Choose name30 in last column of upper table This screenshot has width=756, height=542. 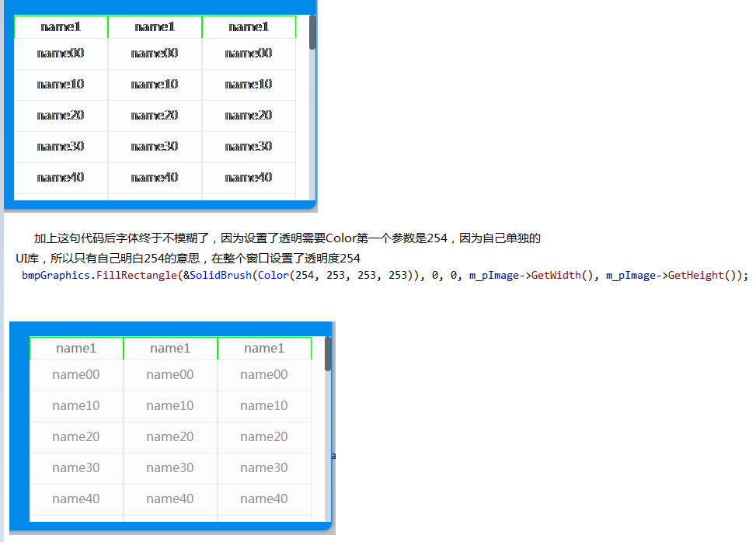tap(249, 147)
